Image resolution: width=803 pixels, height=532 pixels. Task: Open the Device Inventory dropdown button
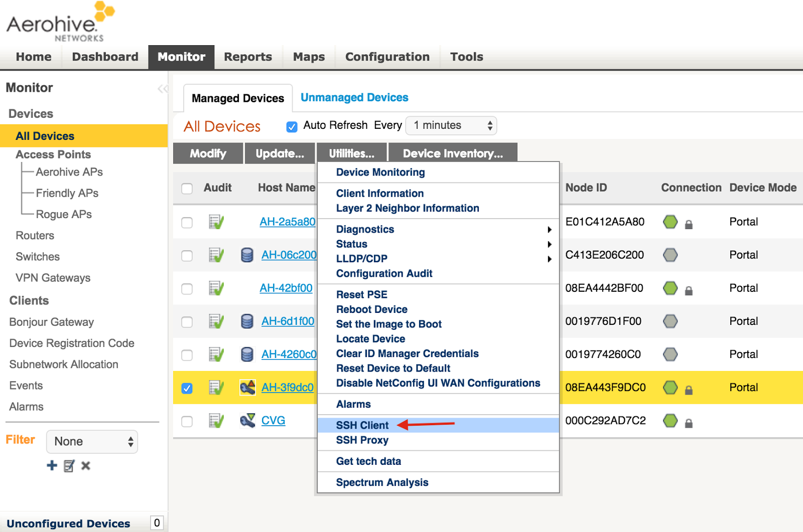tap(453, 153)
